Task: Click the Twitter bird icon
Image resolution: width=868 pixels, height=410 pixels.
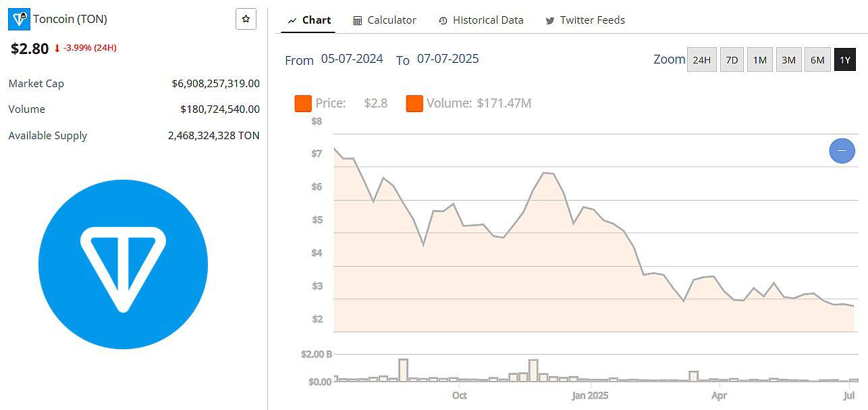Action: coord(550,21)
